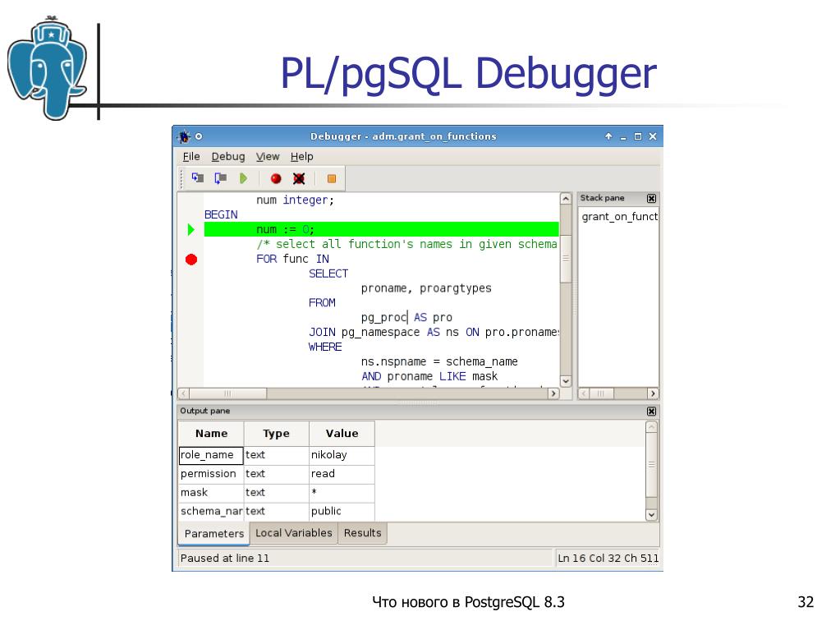The image size is (840, 630).
Task: Click the value cell 'public'
Action: coord(342,511)
